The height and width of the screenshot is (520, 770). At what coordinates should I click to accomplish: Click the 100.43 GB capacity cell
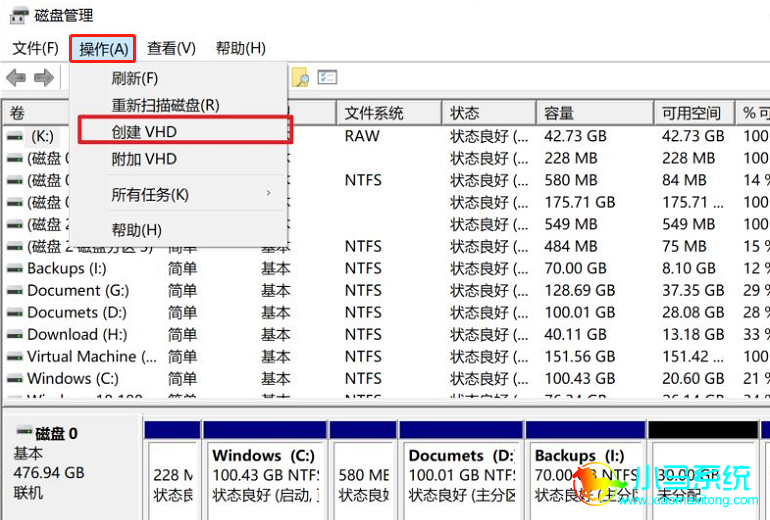pos(579,379)
